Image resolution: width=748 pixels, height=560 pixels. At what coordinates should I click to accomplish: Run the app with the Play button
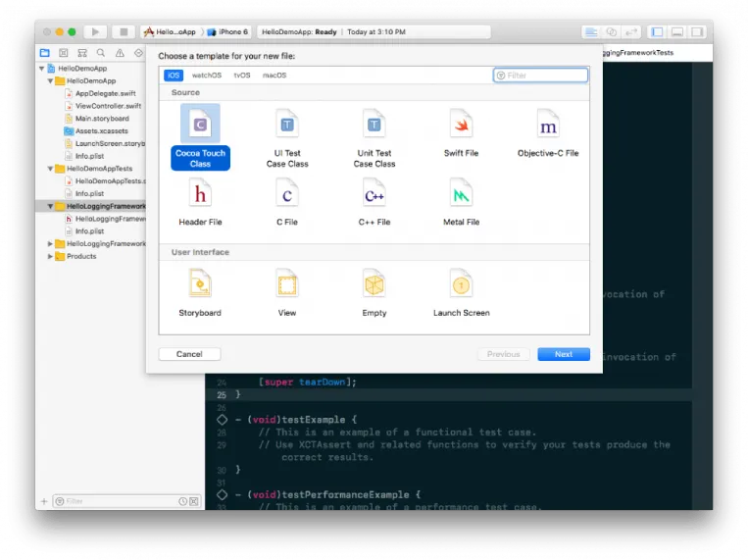tap(95, 32)
